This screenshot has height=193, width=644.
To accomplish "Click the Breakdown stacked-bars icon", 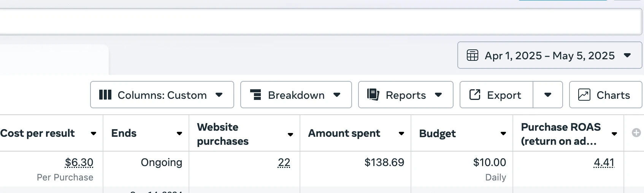I will coord(256,95).
